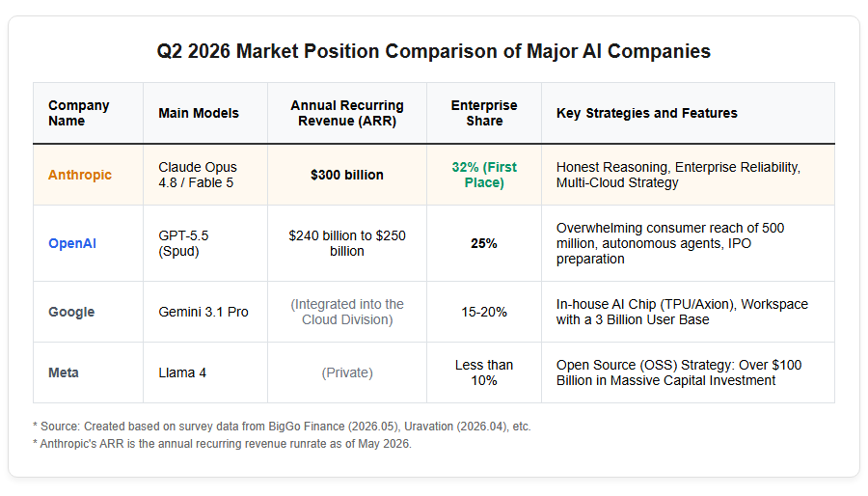Click Key Strategies and Features header

pyautogui.click(x=646, y=113)
